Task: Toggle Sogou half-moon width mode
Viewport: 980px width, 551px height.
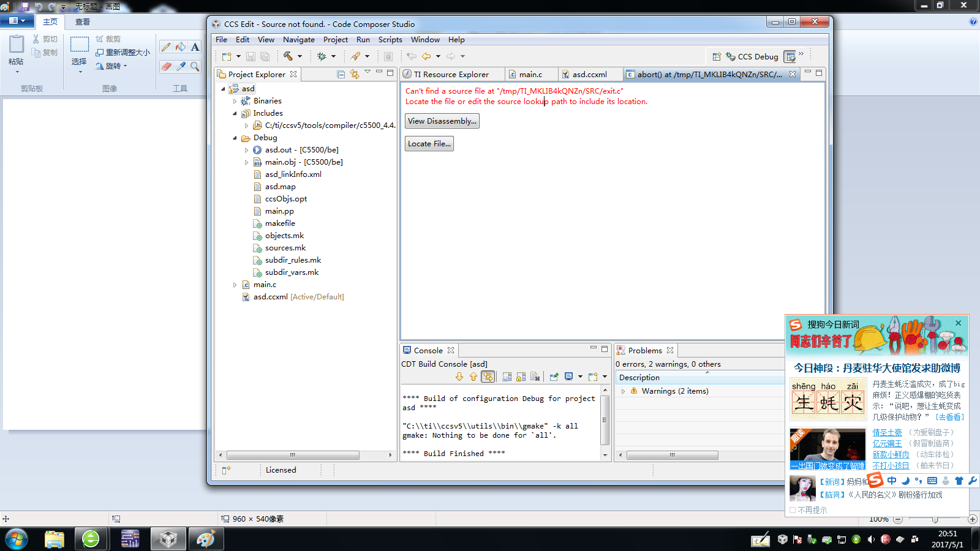Action: pos(906,481)
